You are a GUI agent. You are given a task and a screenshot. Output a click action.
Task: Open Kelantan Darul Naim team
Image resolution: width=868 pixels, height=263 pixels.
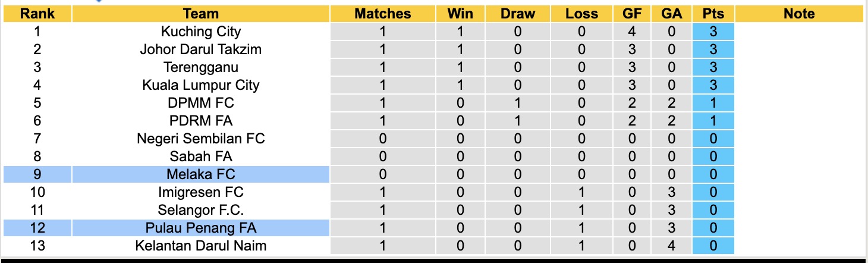tap(201, 246)
